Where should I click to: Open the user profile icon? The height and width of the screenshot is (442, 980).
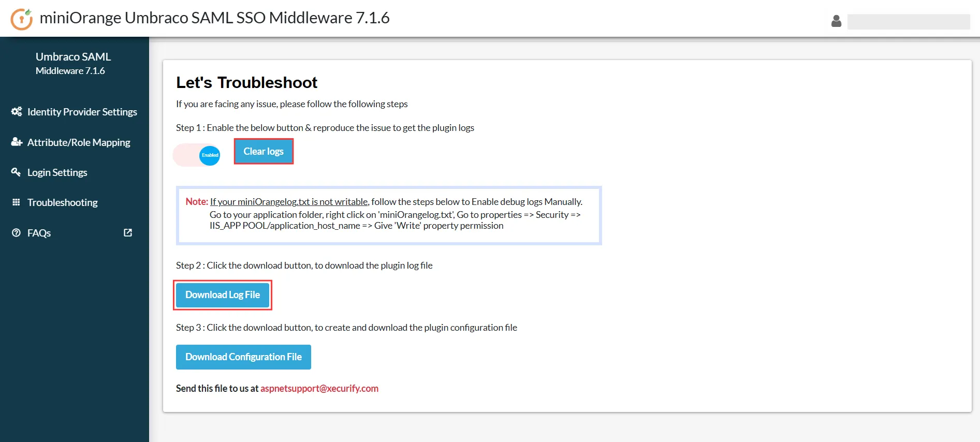(x=836, y=21)
